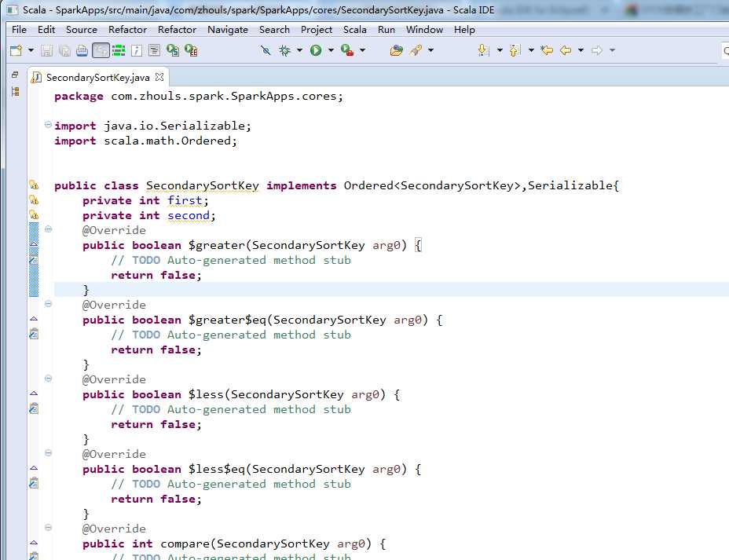The width and height of the screenshot is (729, 560).
Task: Click the New wizard toolbar icon
Action: (16, 50)
